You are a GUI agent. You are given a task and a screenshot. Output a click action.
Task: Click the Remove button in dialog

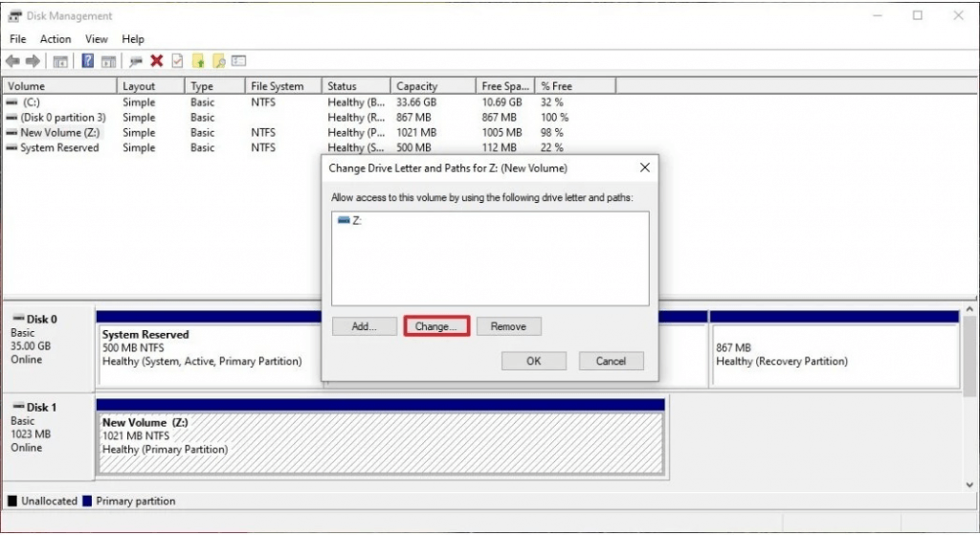coord(509,326)
